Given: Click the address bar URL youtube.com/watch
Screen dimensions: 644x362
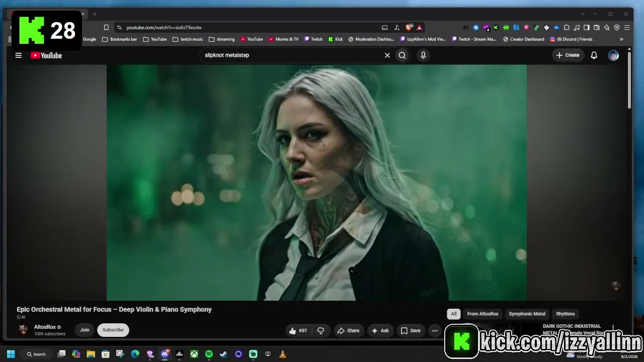Looking at the screenshot, I should click(x=164, y=28).
